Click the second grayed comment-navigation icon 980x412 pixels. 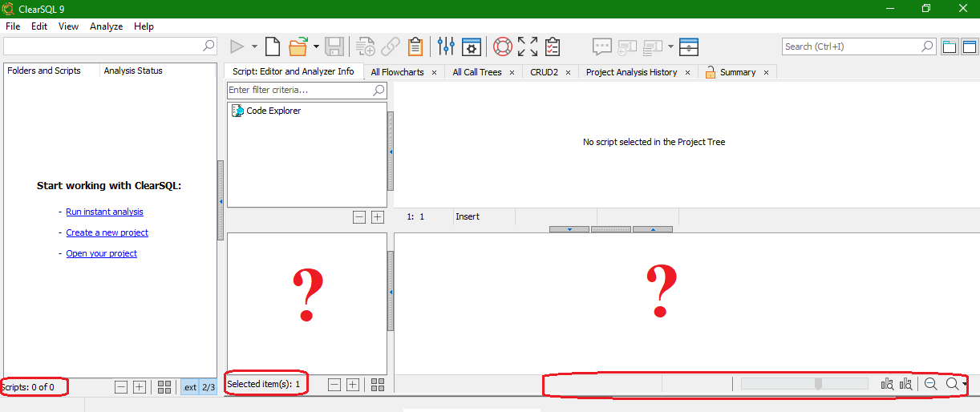pyautogui.click(x=627, y=47)
